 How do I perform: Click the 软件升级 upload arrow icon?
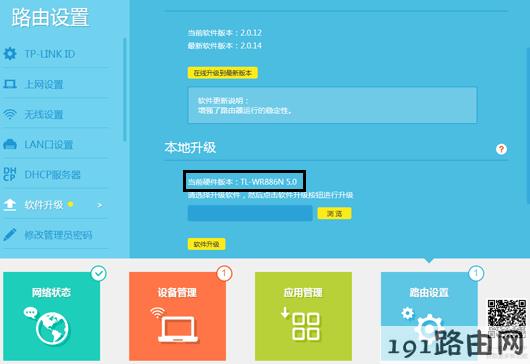coord(10,205)
